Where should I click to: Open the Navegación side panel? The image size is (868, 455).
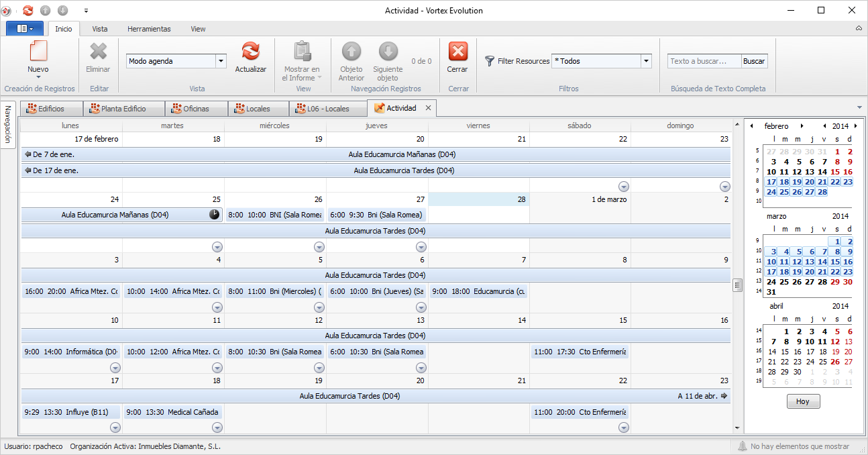9,125
